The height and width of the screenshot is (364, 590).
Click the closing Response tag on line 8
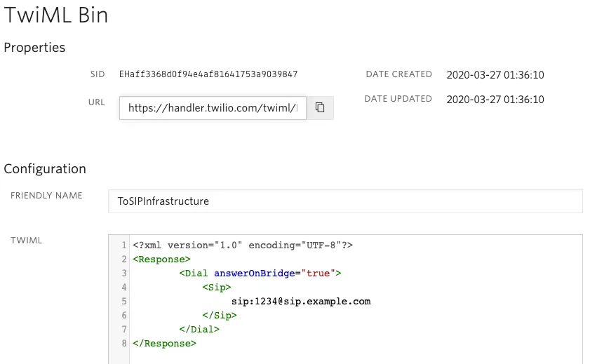[164, 344]
